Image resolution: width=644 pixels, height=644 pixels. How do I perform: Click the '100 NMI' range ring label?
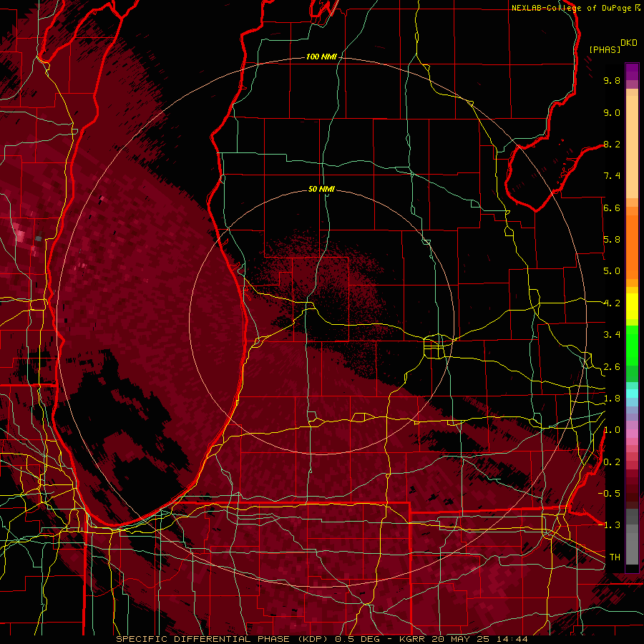coord(321,57)
